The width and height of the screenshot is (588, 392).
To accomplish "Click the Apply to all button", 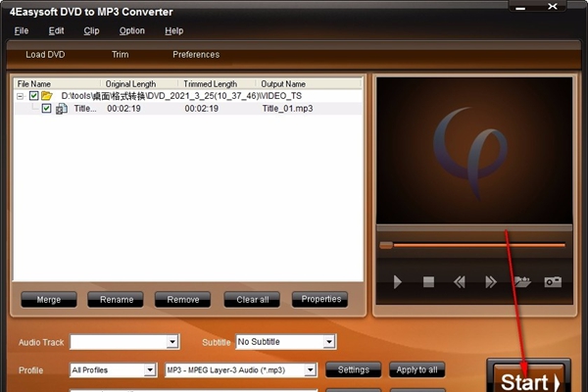I will point(417,369).
